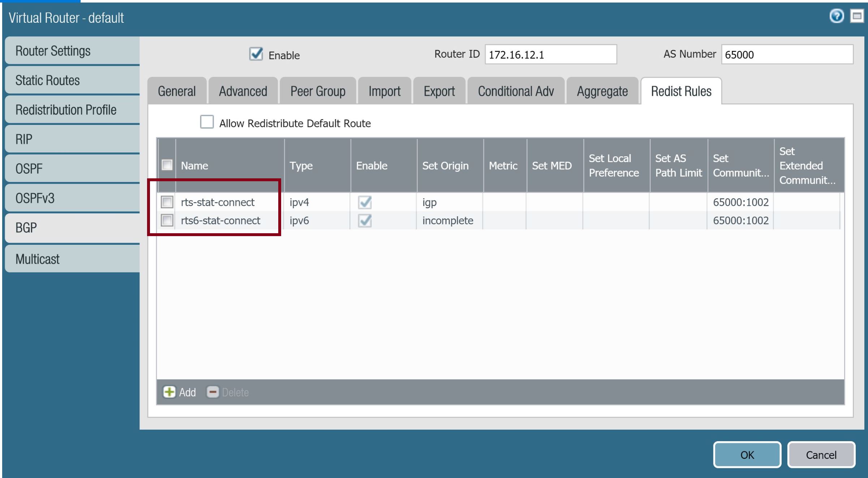Click the AS Number input field
The height and width of the screenshot is (478, 868).
[787, 55]
